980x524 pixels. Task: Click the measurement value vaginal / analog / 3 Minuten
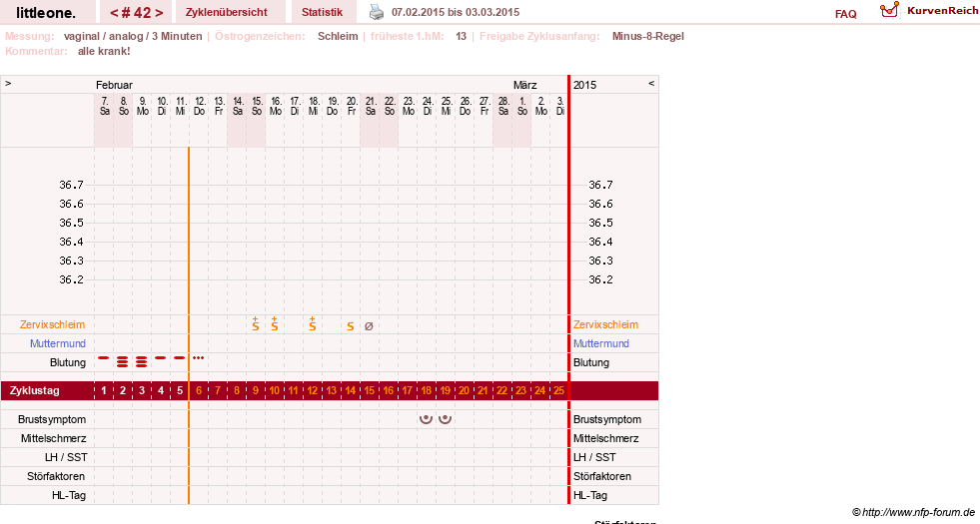133,36
